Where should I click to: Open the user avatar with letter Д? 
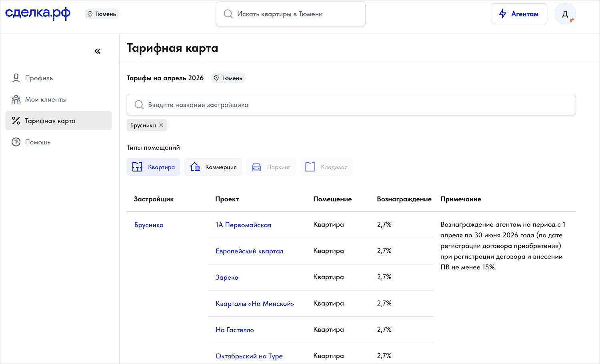point(565,14)
